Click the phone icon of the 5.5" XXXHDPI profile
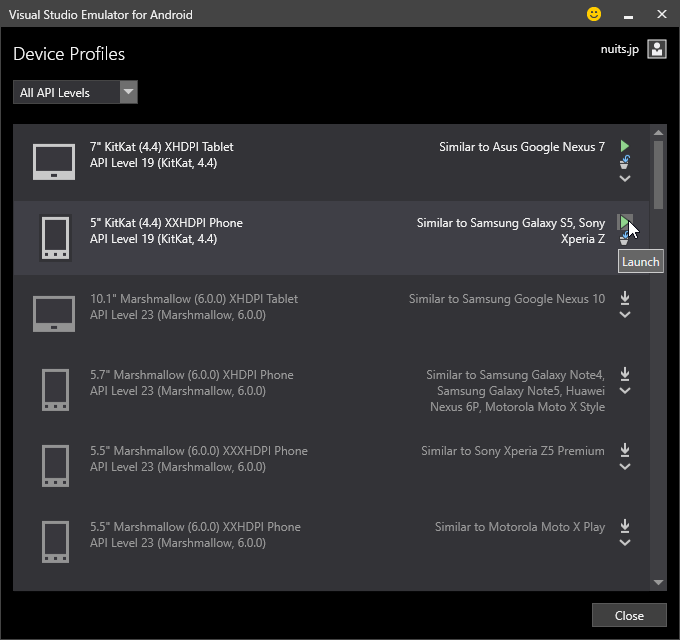680x640 pixels. point(55,466)
